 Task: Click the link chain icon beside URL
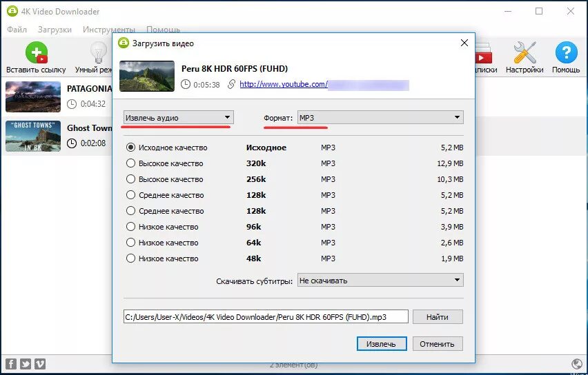click(231, 84)
